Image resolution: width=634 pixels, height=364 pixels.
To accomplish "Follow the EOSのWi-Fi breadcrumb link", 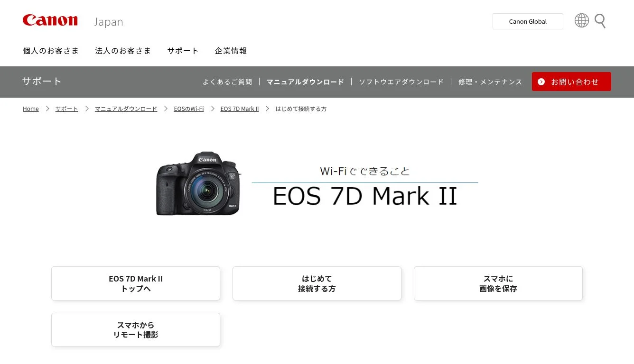I will (x=189, y=109).
